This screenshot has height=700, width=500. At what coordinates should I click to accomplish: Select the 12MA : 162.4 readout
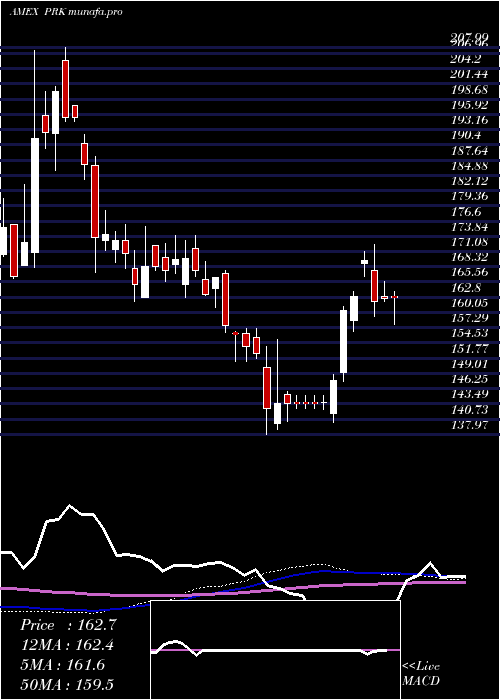tap(67, 645)
